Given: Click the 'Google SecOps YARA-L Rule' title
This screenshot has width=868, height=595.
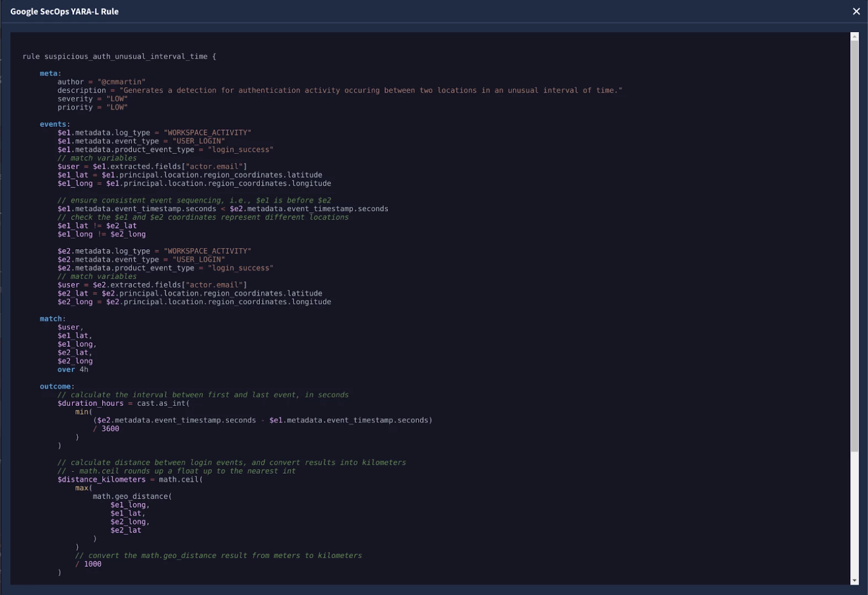Looking at the screenshot, I should [65, 11].
